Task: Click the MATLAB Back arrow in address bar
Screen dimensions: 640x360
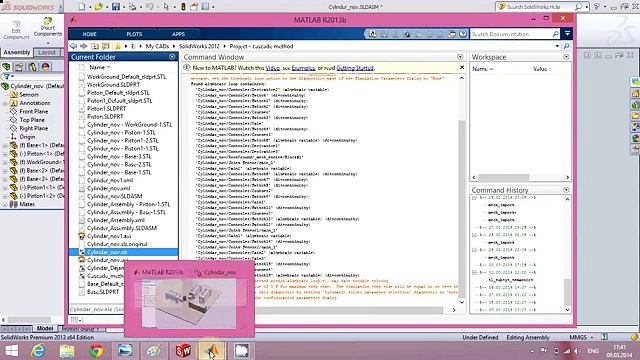Action: 73,46
